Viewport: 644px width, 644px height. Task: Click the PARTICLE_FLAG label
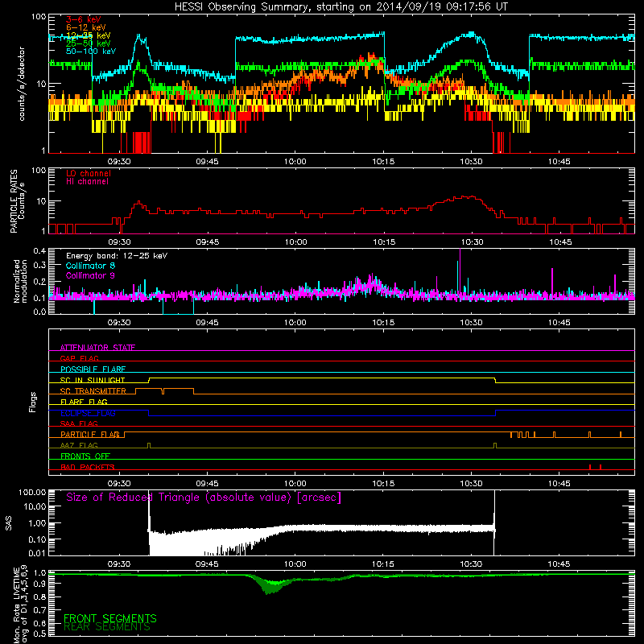(x=90, y=435)
